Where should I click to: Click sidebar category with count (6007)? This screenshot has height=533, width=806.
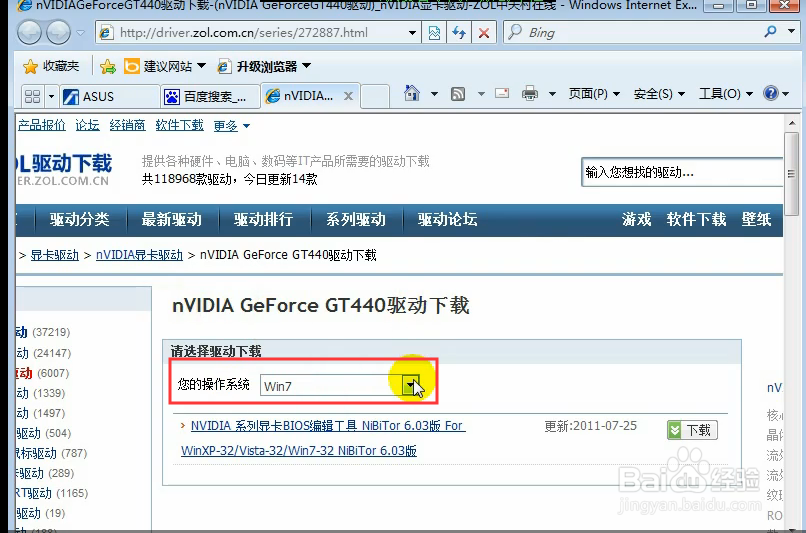point(43,373)
